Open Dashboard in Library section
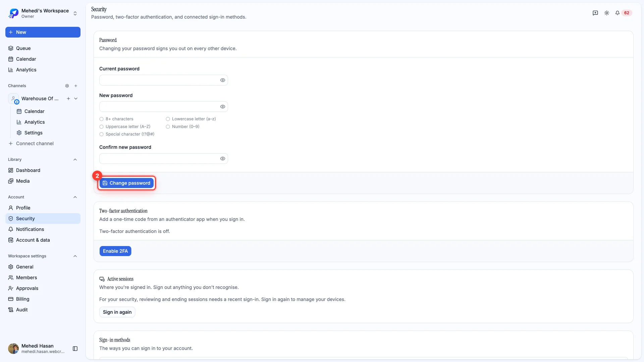This screenshot has height=362, width=644. click(x=43, y=170)
